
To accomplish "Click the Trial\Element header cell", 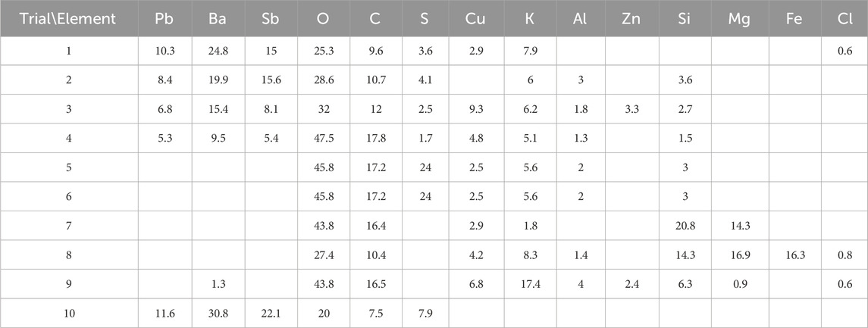I will [68, 18].
